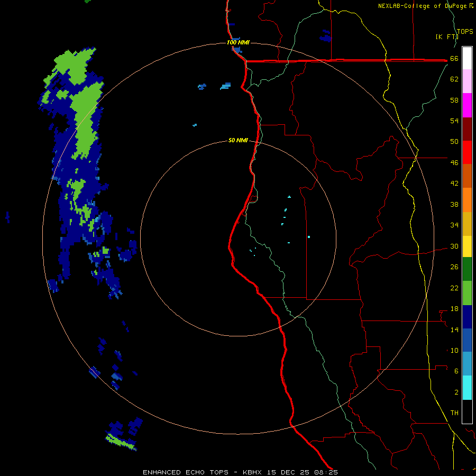Click the 2 legend value
The width and height of the screenshot is (476, 476).
[x=456, y=392]
